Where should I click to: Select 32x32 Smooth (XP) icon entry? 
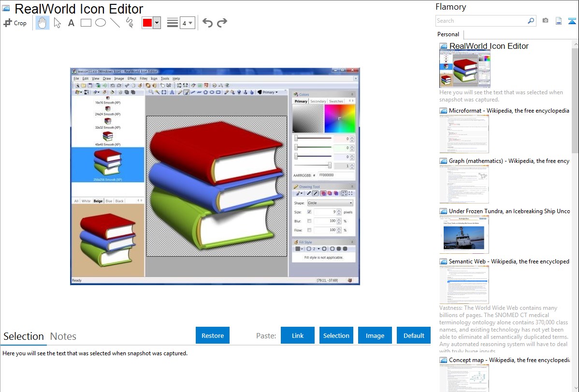point(107,123)
